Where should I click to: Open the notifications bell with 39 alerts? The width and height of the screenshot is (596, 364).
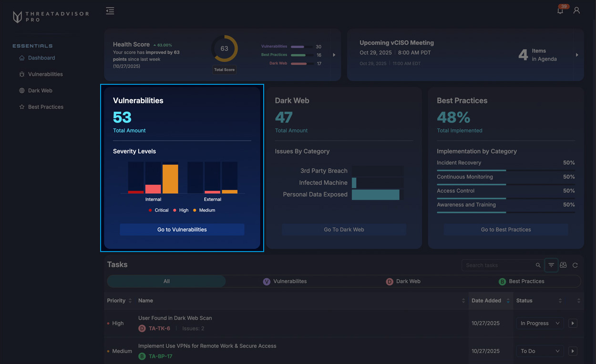point(560,10)
